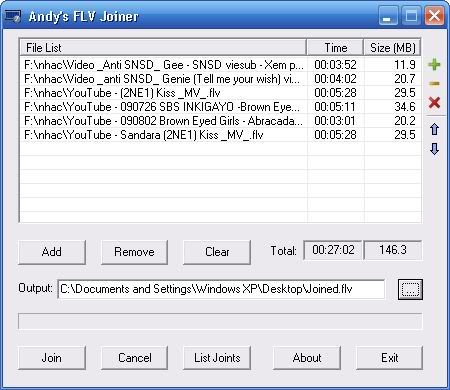Click the Time column header
The width and height of the screenshot is (450, 390).
335,48
